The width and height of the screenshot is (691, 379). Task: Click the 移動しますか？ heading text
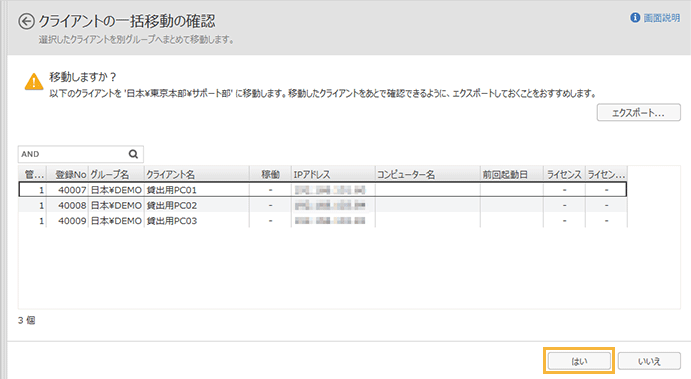(83, 77)
